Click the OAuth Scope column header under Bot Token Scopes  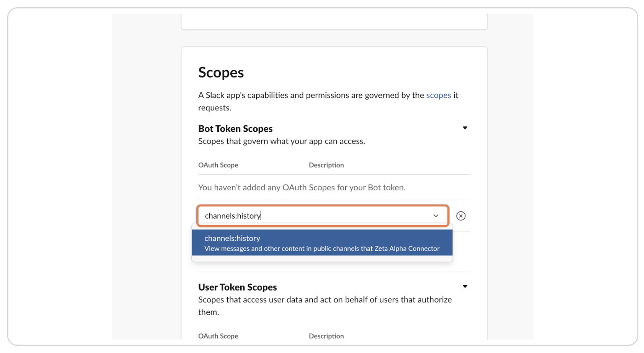[218, 165]
